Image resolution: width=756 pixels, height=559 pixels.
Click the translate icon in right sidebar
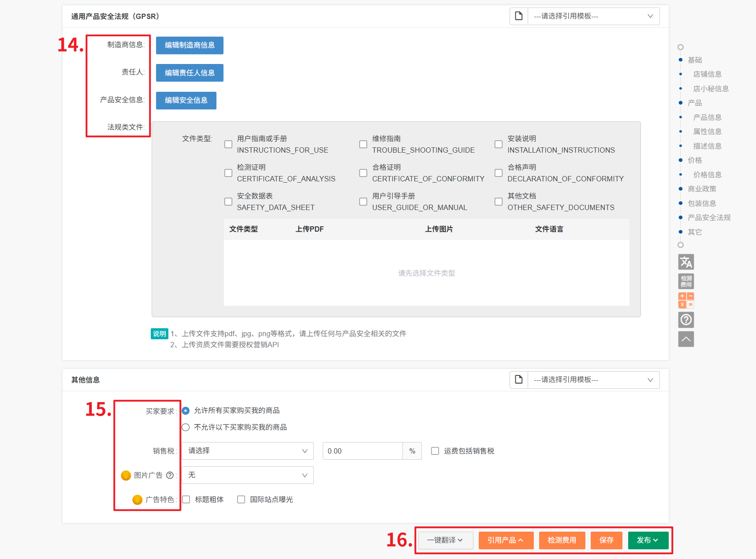coord(686,262)
